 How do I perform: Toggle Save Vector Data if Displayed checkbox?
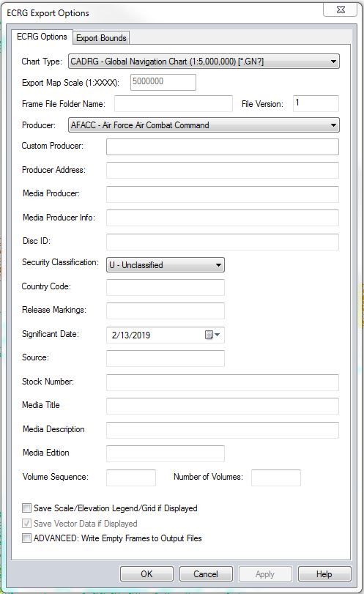(26, 524)
